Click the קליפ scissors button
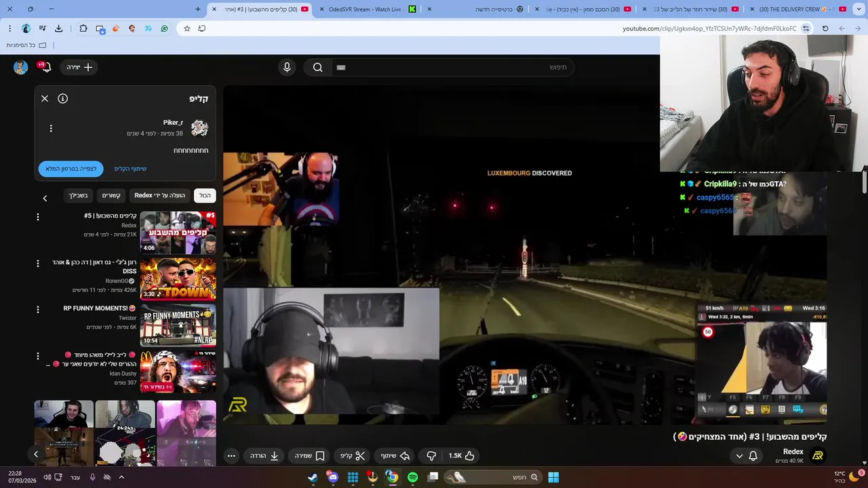 coord(353,455)
